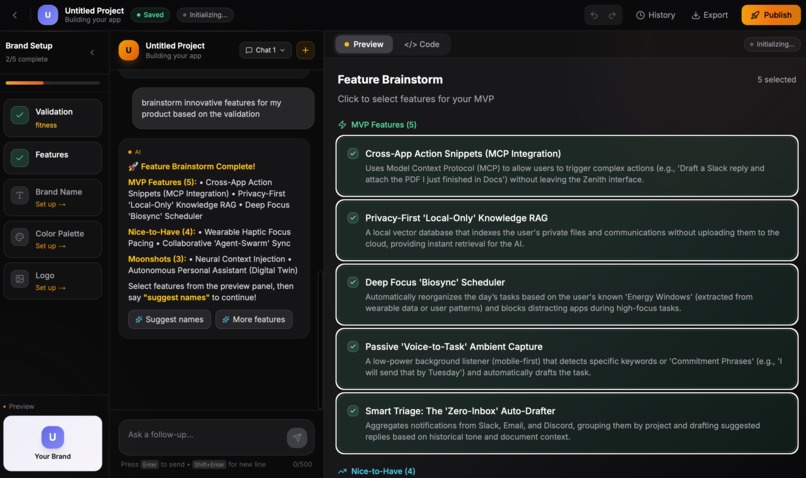Click the plus button for new chat

pos(305,50)
